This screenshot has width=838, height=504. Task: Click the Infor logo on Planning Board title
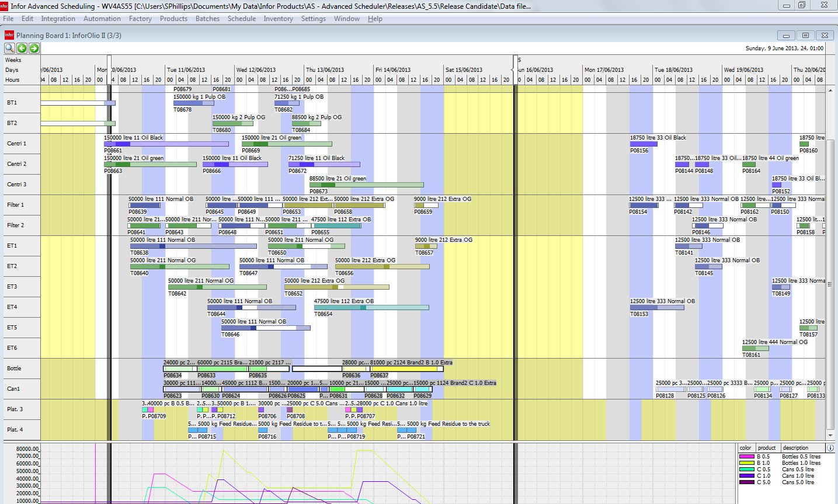pyautogui.click(x=9, y=35)
